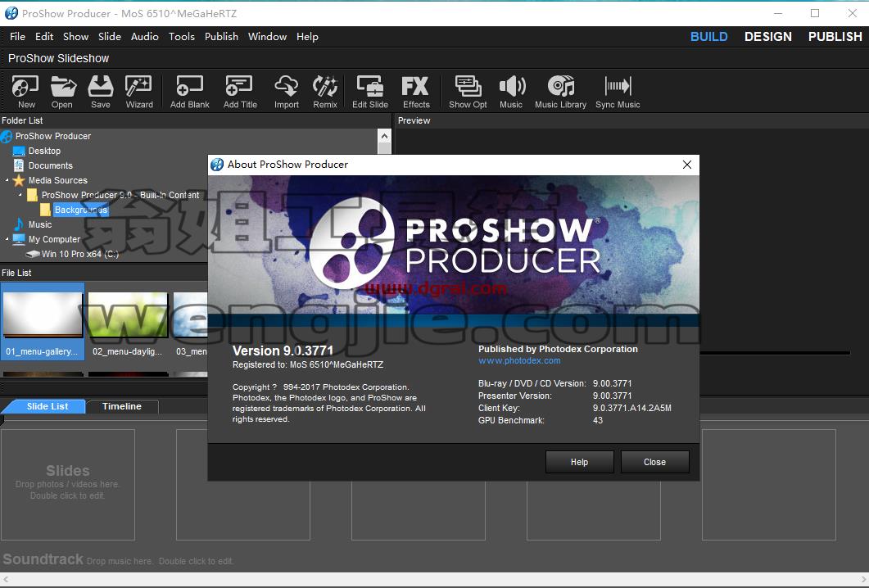This screenshot has width=869, height=588.
Task: Launch the Wizard tool
Action: pyautogui.click(x=139, y=92)
